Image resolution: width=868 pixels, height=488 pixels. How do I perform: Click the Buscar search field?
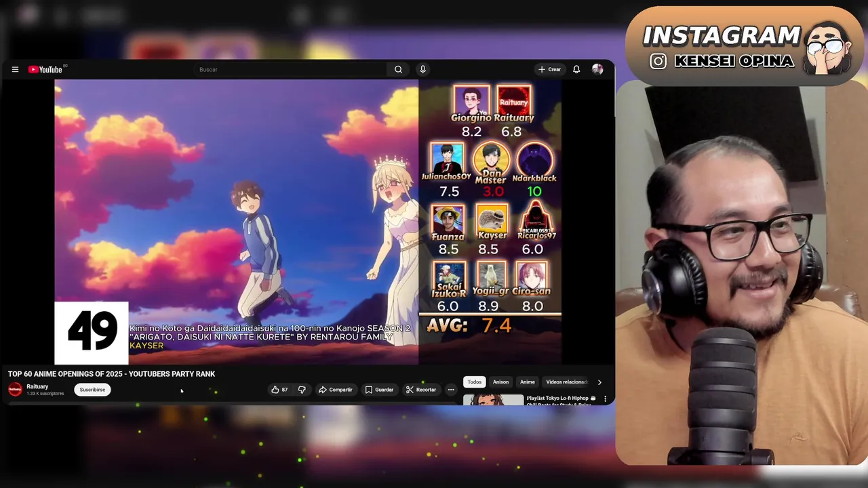point(292,70)
